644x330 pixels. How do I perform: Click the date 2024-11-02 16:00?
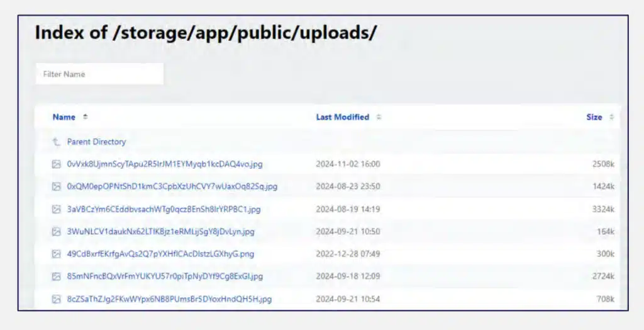coord(348,164)
